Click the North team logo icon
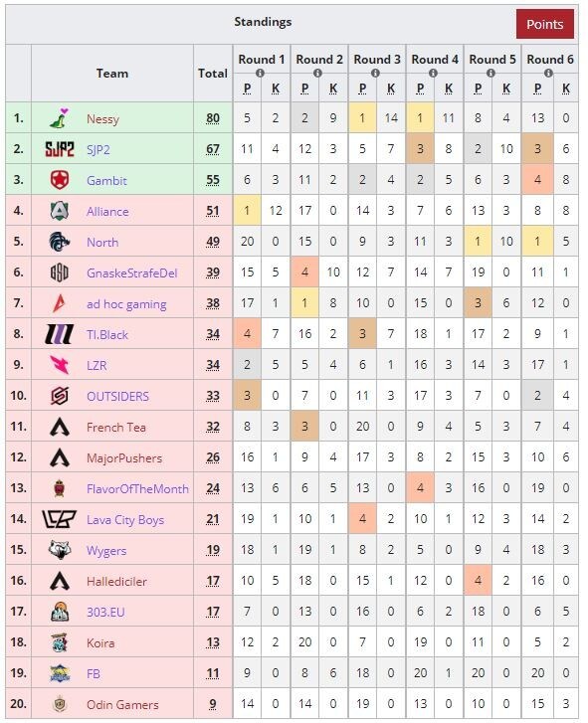 (x=60, y=242)
